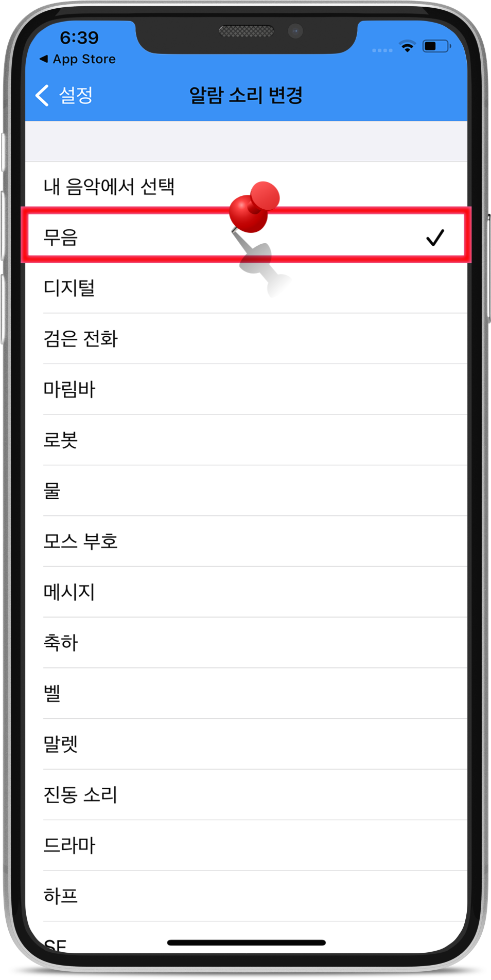Choose the 로봇 alarm sound

[246, 440]
